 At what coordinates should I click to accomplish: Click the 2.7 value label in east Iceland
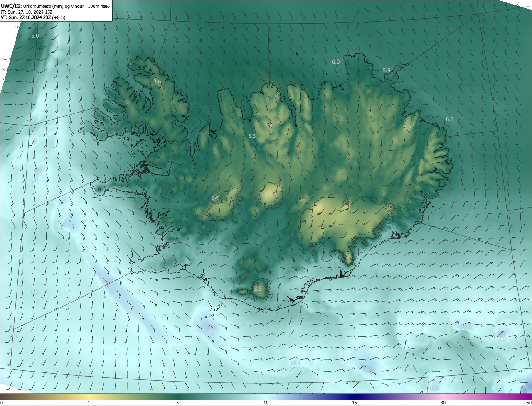tap(407, 129)
